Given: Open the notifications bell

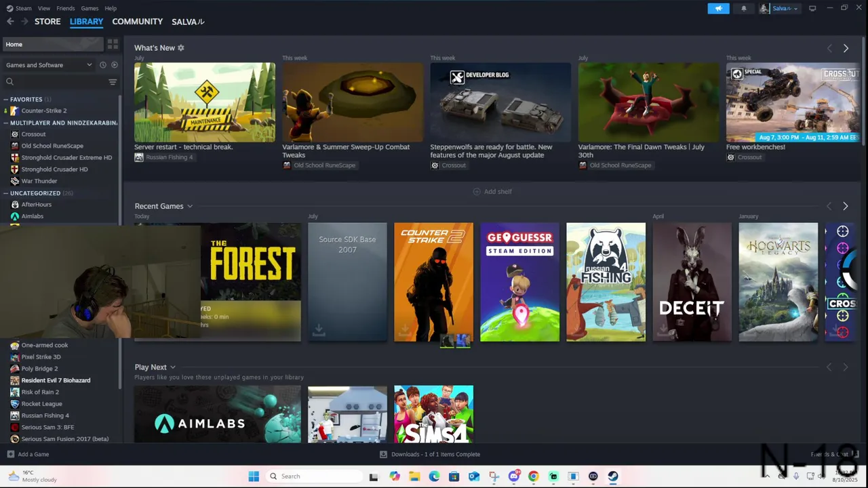Looking at the screenshot, I should pyautogui.click(x=744, y=8).
